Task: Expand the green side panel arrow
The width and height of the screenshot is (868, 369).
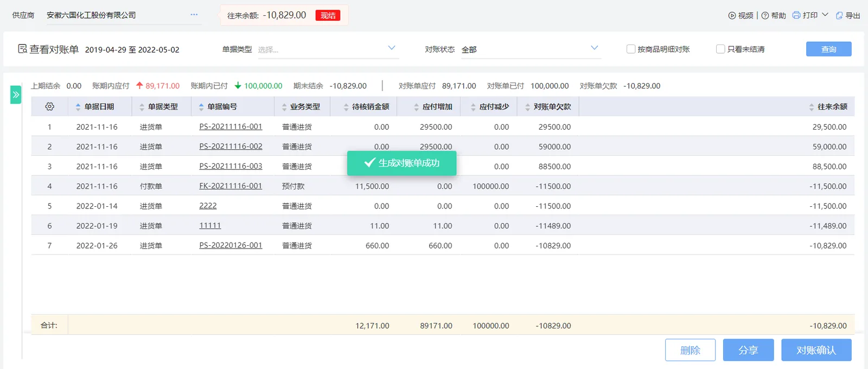Action: coord(16,94)
